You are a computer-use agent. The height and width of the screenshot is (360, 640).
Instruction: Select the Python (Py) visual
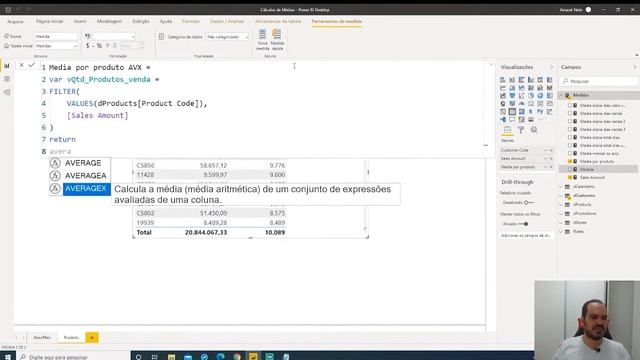[540, 111]
